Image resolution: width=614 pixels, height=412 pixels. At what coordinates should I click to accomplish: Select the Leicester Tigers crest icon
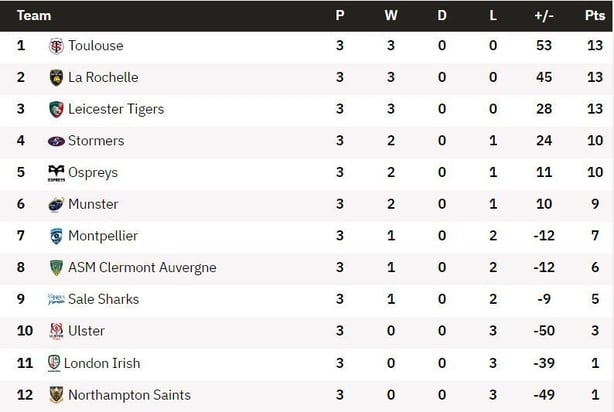(56, 110)
